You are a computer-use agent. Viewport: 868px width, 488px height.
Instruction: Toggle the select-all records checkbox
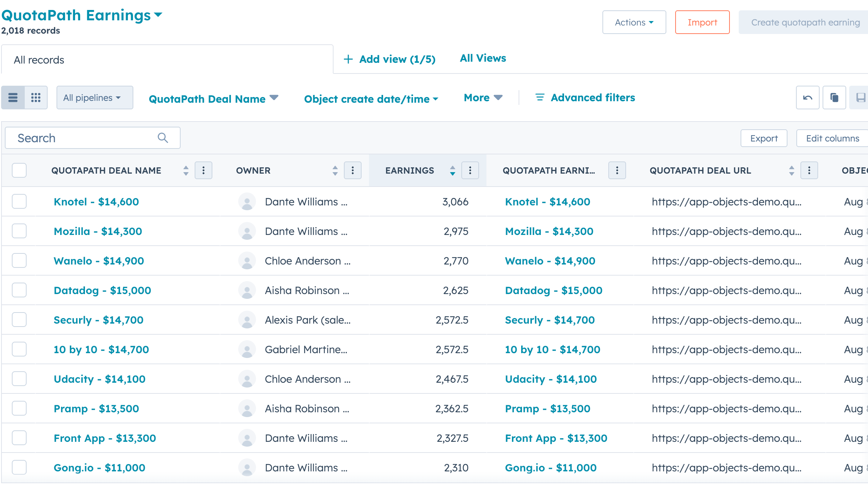coord(19,170)
